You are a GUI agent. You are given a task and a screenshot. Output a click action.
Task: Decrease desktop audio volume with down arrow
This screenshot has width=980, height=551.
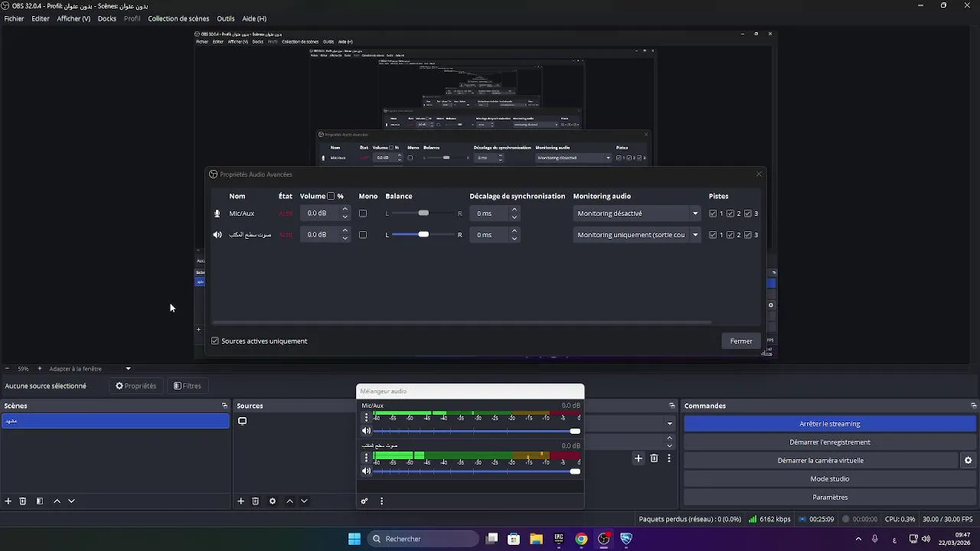[345, 239]
